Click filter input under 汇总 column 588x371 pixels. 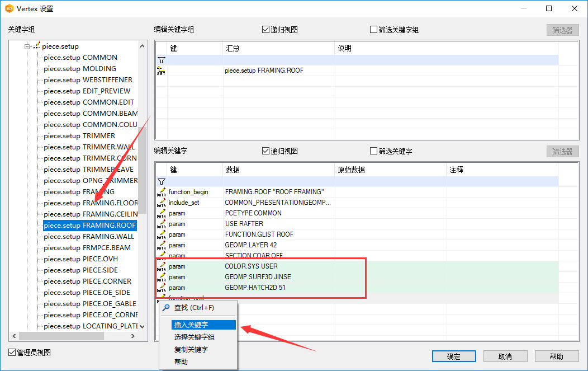(278, 60)
